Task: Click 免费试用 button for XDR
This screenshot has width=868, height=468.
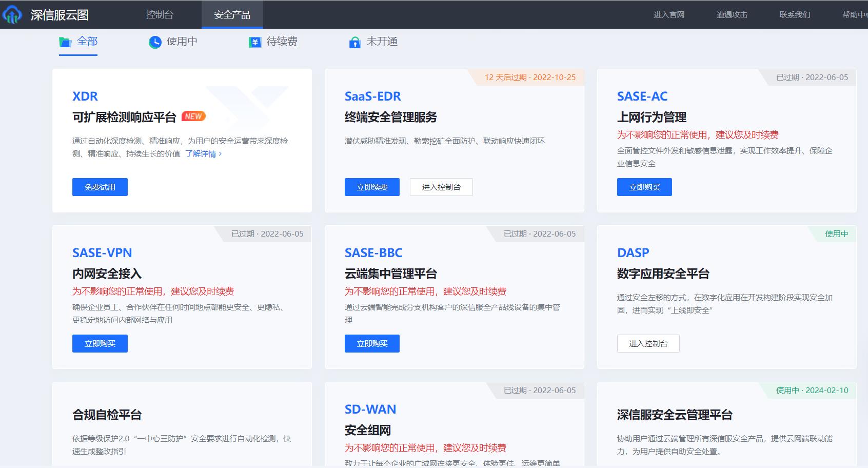Action: (x=100, y=187)
